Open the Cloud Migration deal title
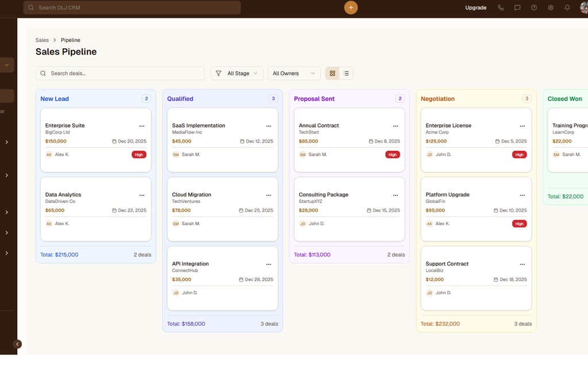The height and width of the screenshot is (377, 588). 191,194
